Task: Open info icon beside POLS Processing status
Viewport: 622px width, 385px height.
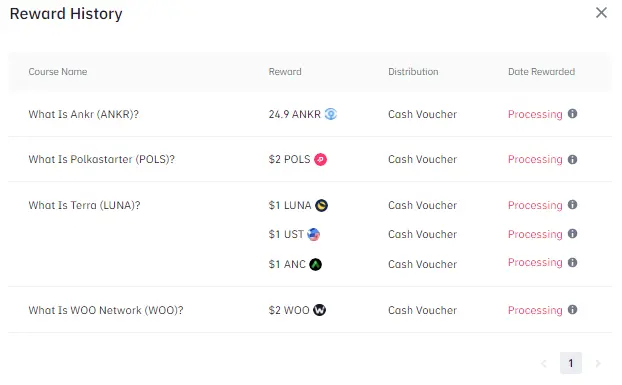Action: pos(572,159)
